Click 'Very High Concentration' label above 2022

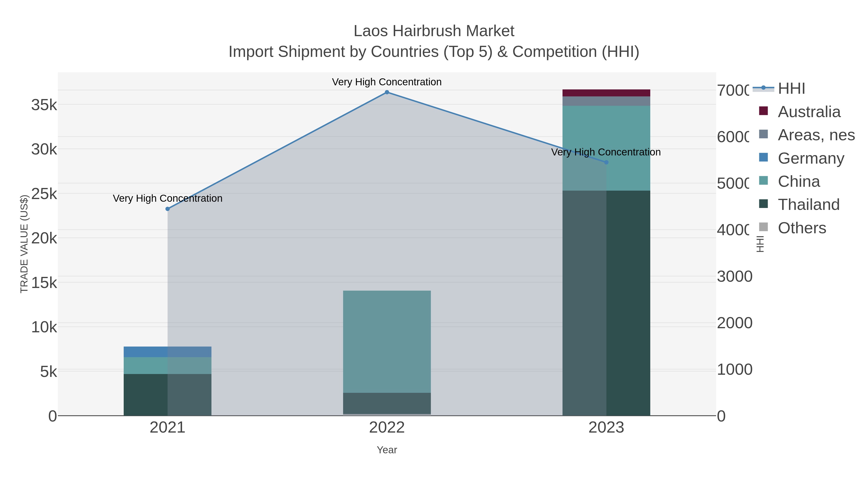coord(387,82)
